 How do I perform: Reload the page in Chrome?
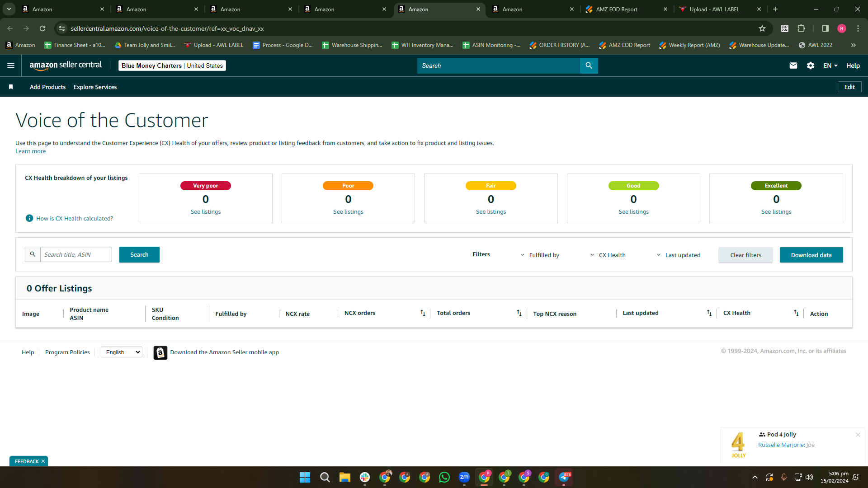pos(42,28)
